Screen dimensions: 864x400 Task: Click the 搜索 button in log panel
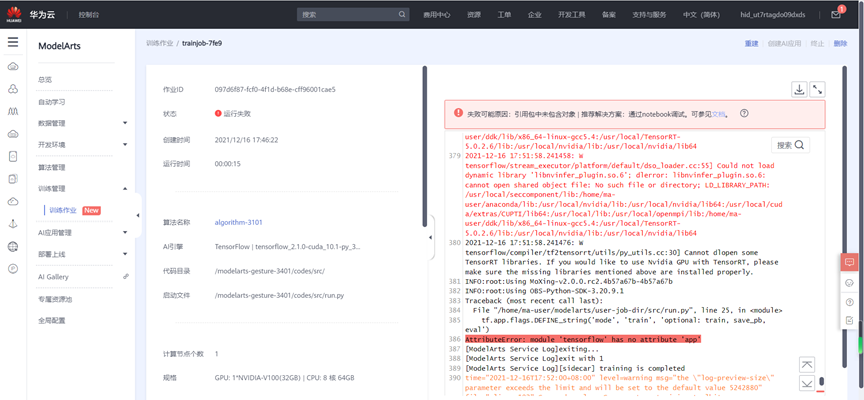click(x=790, y=145)
